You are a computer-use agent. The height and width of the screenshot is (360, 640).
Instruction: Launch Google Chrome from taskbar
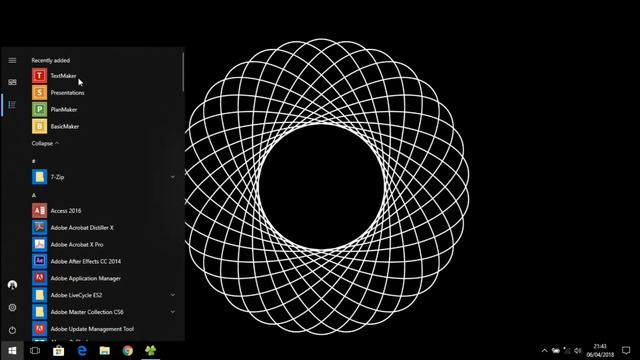[x=128, y=351]
